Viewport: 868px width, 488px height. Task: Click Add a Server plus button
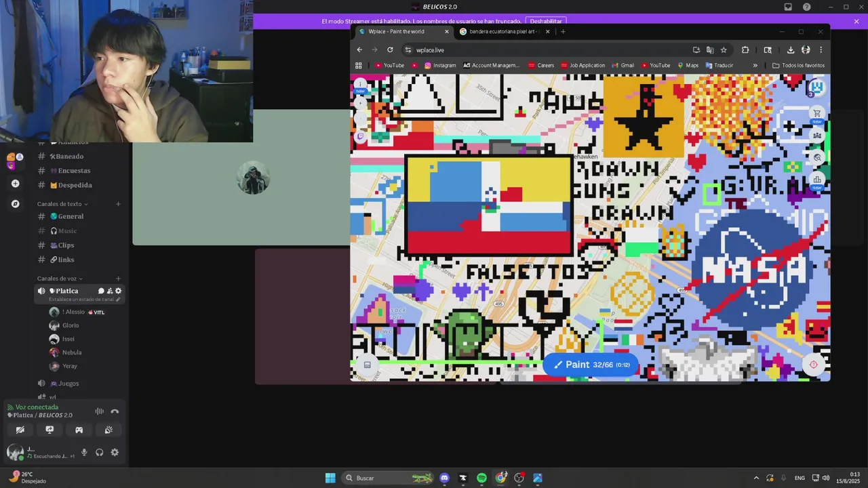(x=15, y=183)
